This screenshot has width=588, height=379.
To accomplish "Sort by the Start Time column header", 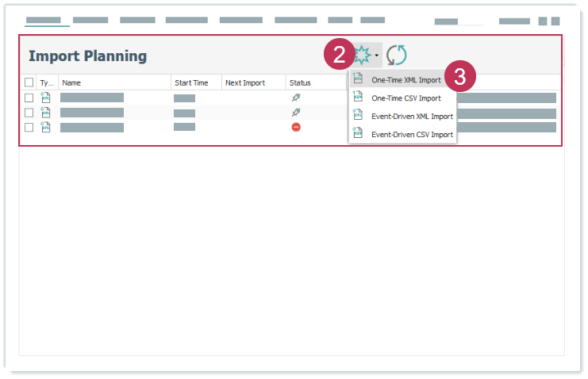I will click(x=191, y=82).
